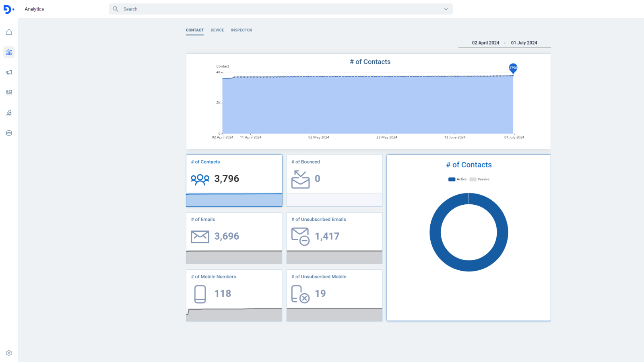Click the 3796 marker on the line chart
The image size is (644, 362).
[x=512, y=68]
